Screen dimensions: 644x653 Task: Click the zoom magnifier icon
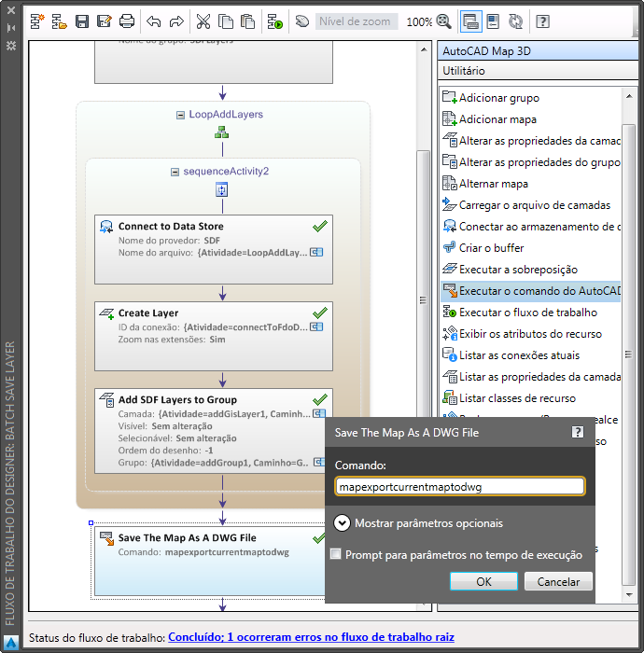[x=444, y=21]
